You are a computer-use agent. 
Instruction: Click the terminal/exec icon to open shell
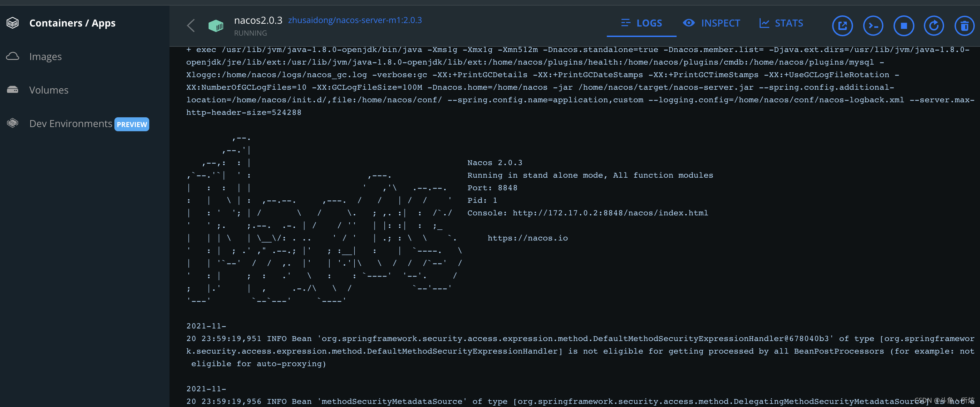coord(874,24)
